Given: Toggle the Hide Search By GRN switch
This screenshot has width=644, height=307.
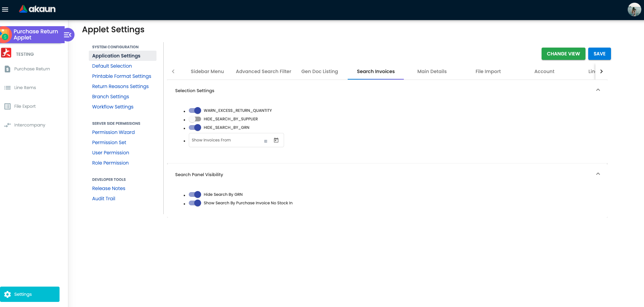Looking at the screenshot, I should pyautogui.click(x=195, y=194).
